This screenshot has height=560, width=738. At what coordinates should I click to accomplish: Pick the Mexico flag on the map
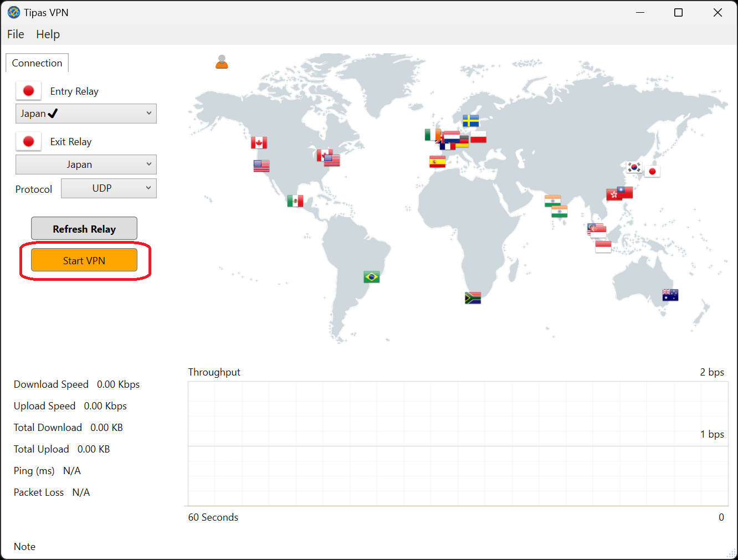pos(295,201)
